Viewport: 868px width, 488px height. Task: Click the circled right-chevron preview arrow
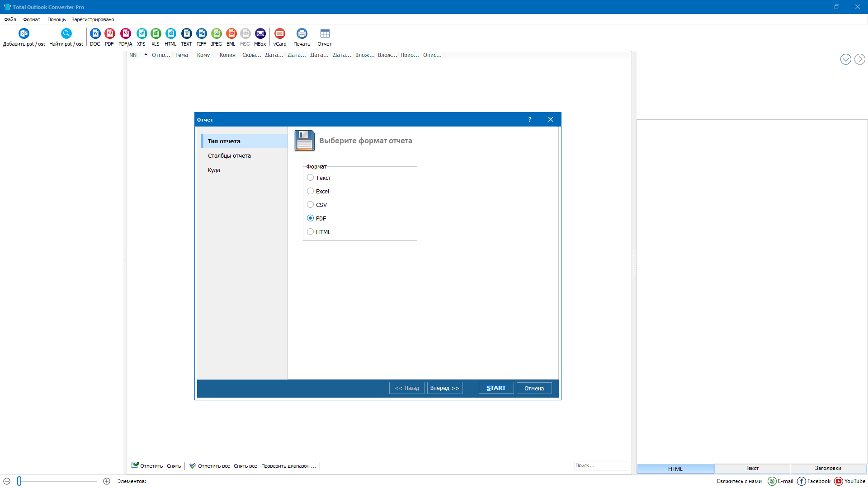859,59
